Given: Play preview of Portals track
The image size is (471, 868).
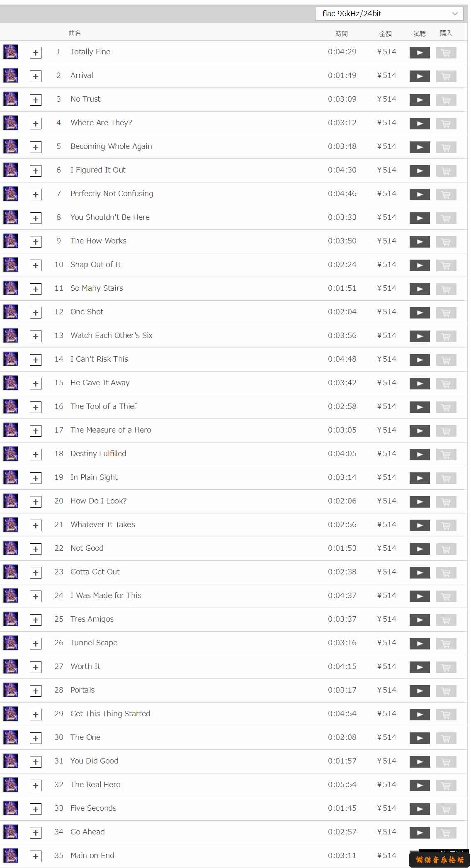Looking at the screenshot, I should click(x=420, y=691).
